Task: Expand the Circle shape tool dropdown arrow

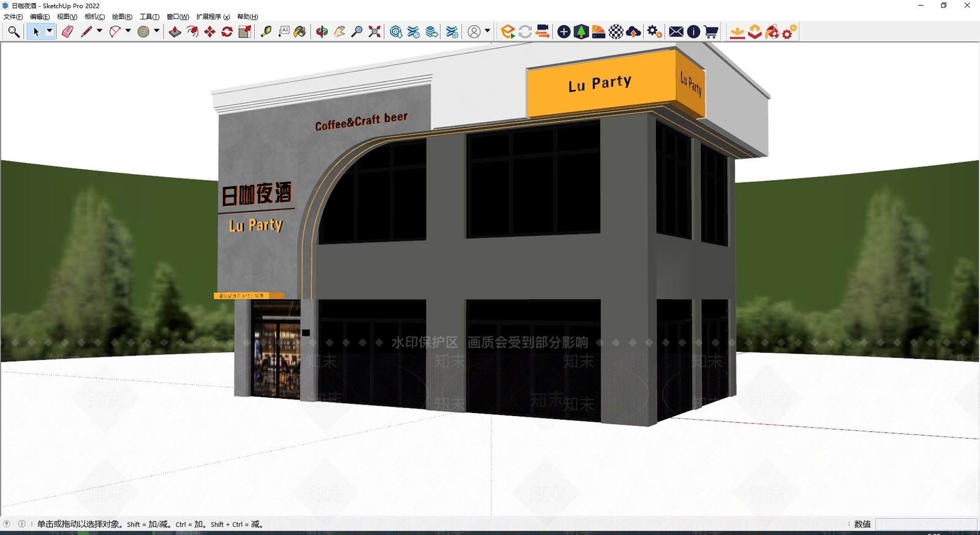Action: (x=157, y=31)
